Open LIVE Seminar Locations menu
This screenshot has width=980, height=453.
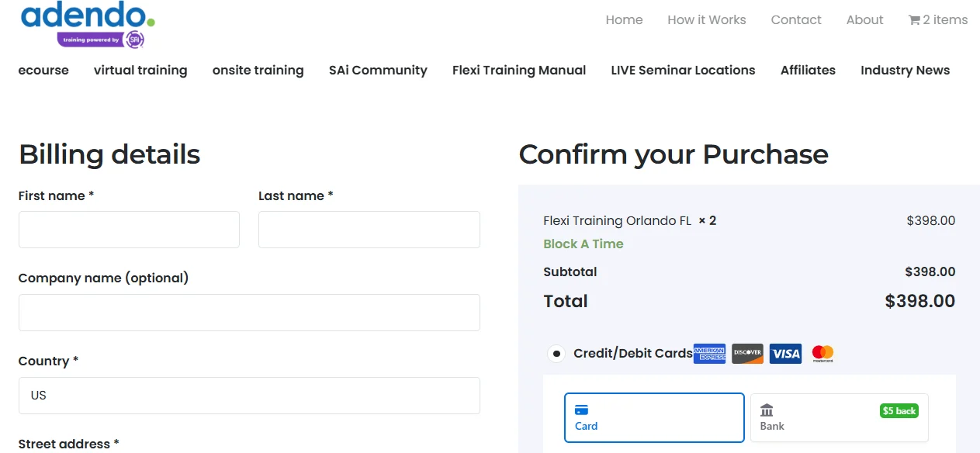[x=683, y=70]
